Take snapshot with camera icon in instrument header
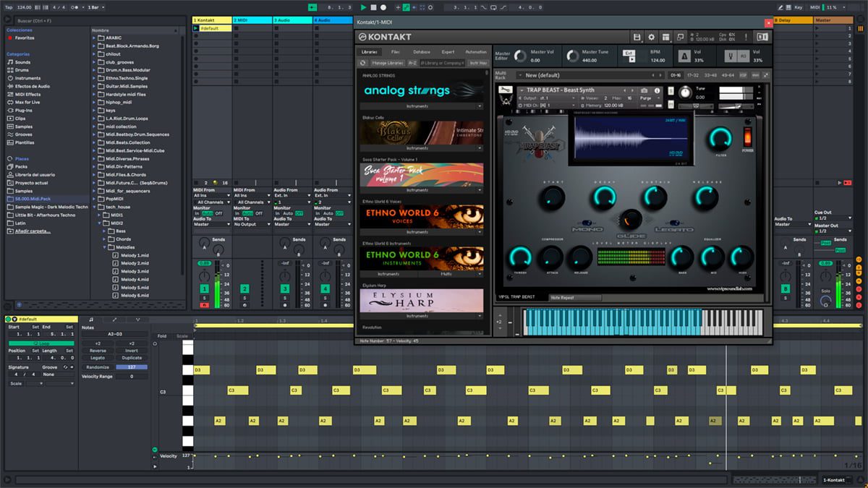 coord(644,90)
